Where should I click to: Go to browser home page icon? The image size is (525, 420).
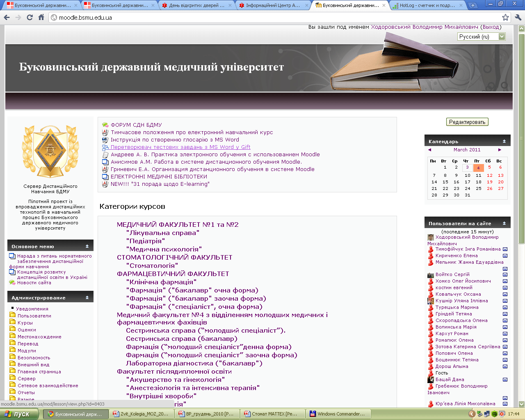tap(41, 18)
